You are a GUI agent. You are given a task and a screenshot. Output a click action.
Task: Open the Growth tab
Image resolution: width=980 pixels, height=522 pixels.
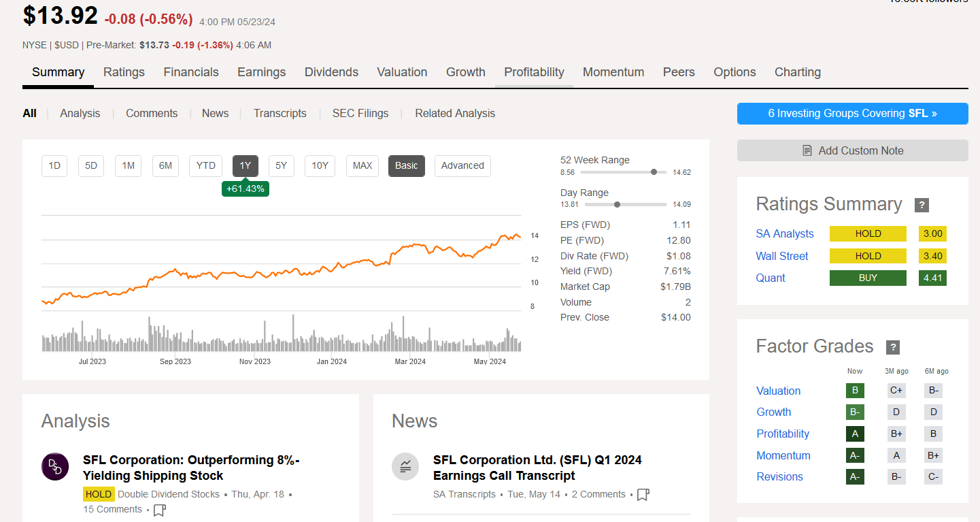[466, 72]
